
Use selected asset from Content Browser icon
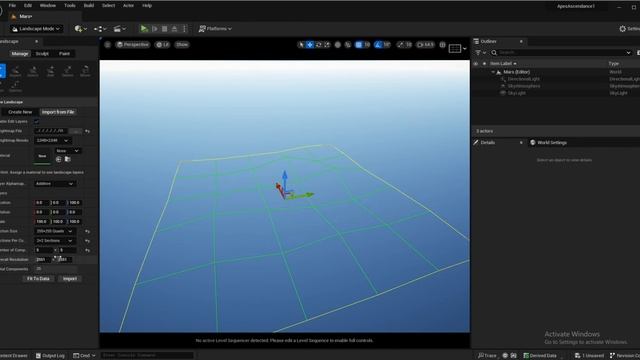pyautogui.click(x=58, y=159)
